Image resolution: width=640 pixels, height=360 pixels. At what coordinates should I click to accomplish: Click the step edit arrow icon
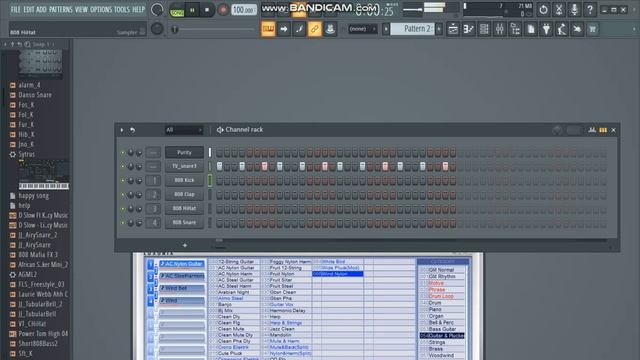(284, 29)
